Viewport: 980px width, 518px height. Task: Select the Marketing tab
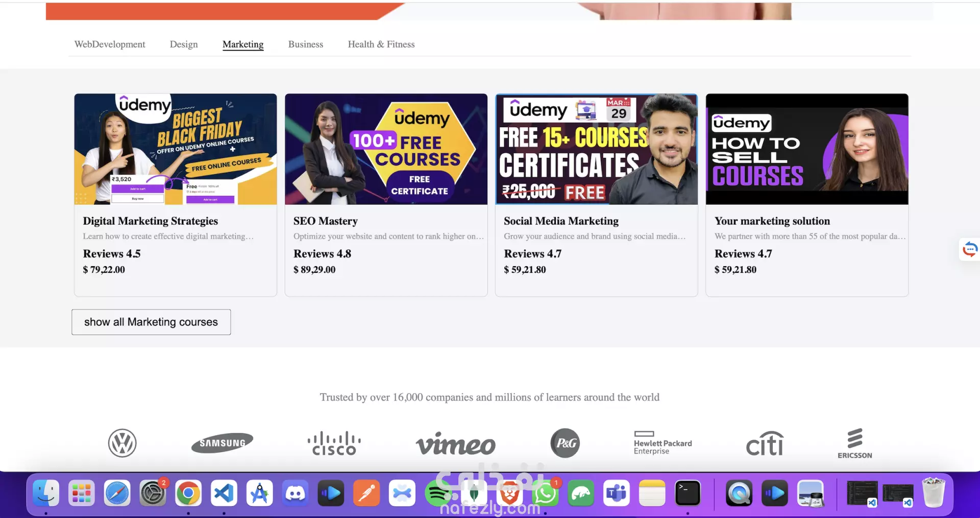(243, 44)
